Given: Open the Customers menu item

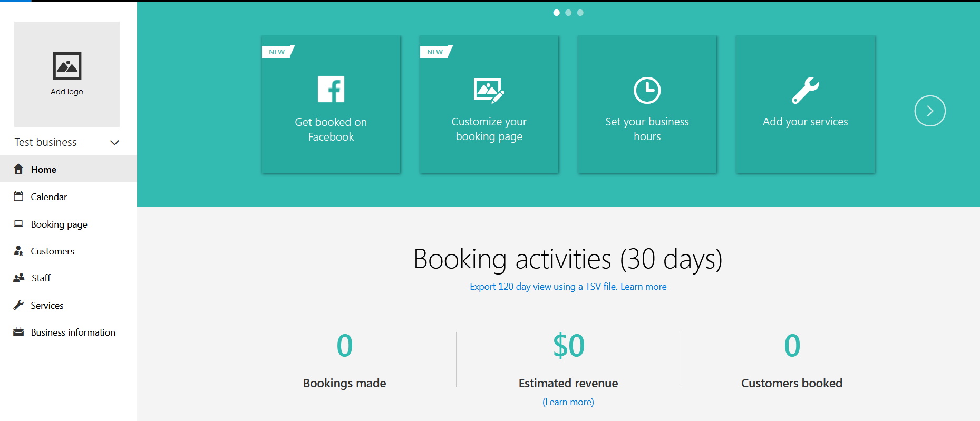Looking at the screenshot, I should point(52,251).
